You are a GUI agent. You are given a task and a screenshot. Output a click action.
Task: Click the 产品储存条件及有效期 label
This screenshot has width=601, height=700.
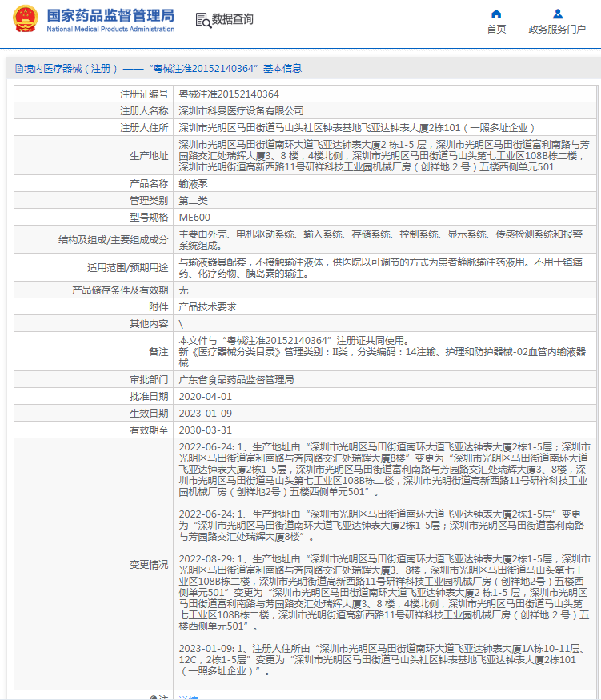pyautogui.click(x=120, y=290)
